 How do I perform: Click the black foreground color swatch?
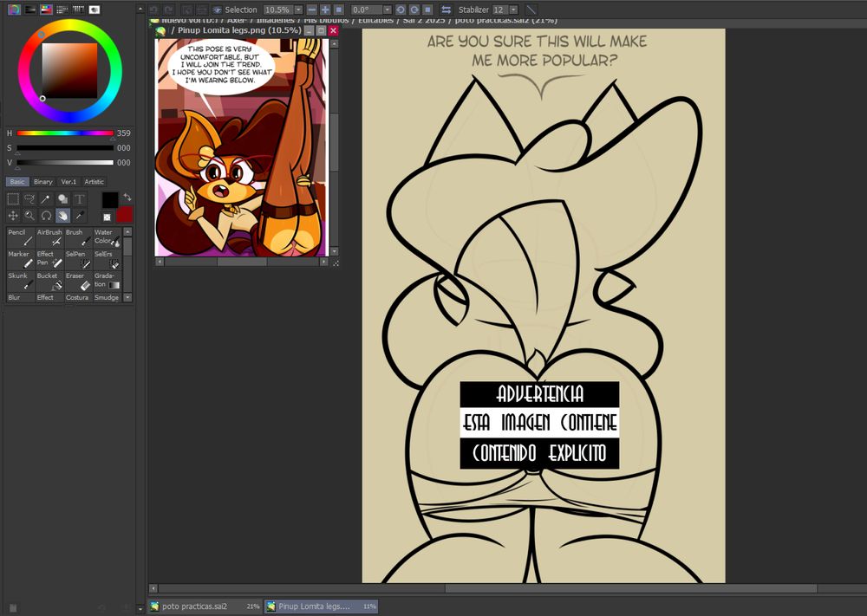(110, 200)
